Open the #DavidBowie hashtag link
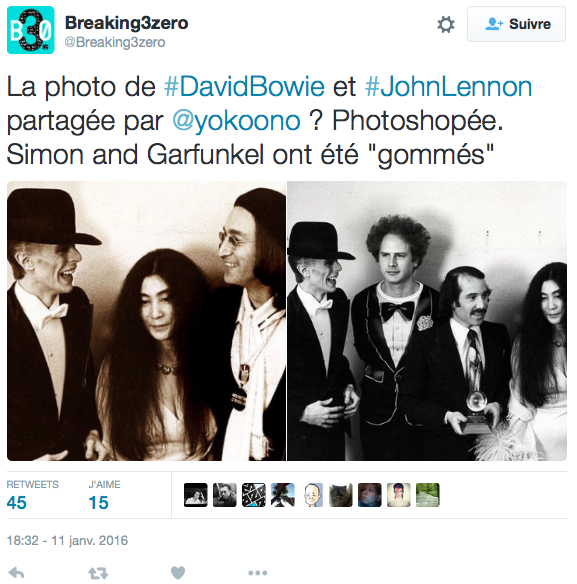The height and width of the screenshot is (584, 577). (244, 87)
